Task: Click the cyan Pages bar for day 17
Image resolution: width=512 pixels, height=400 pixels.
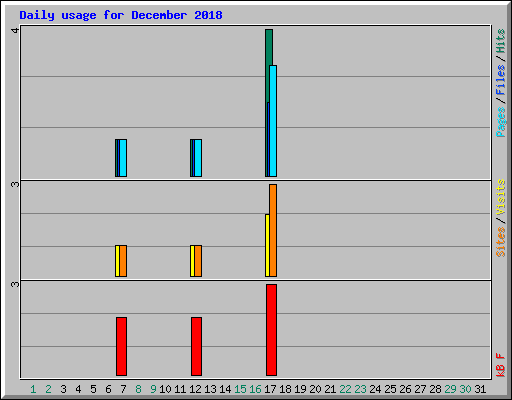Action: click(273, 121)
